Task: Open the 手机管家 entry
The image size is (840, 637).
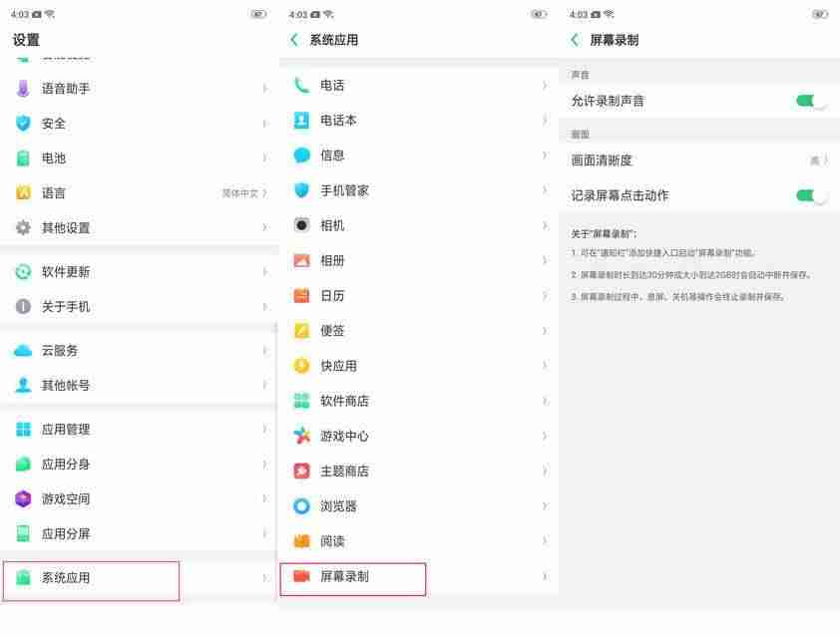Action: (419, 190)
